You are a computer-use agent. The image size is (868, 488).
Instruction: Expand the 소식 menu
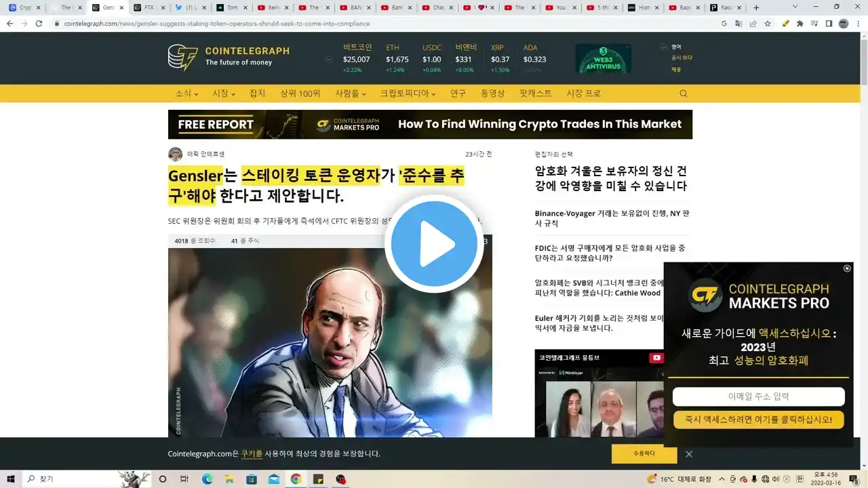click(x=186, y=94)
